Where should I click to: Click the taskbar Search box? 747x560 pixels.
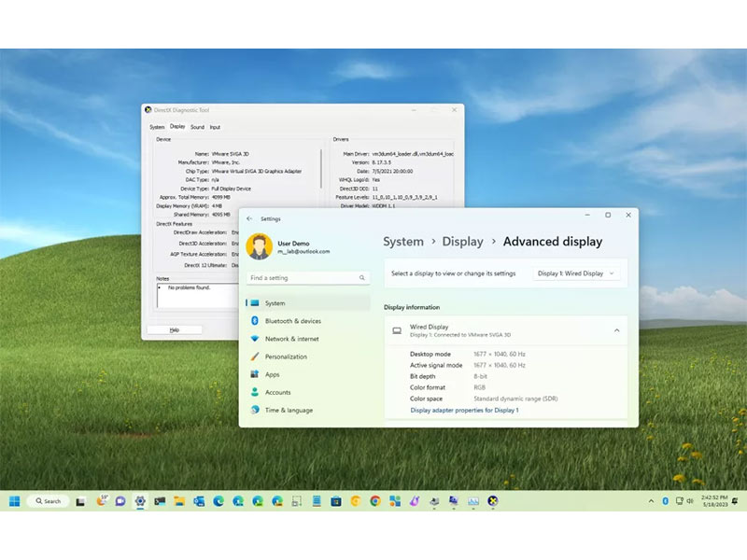(x=49, y=501)
